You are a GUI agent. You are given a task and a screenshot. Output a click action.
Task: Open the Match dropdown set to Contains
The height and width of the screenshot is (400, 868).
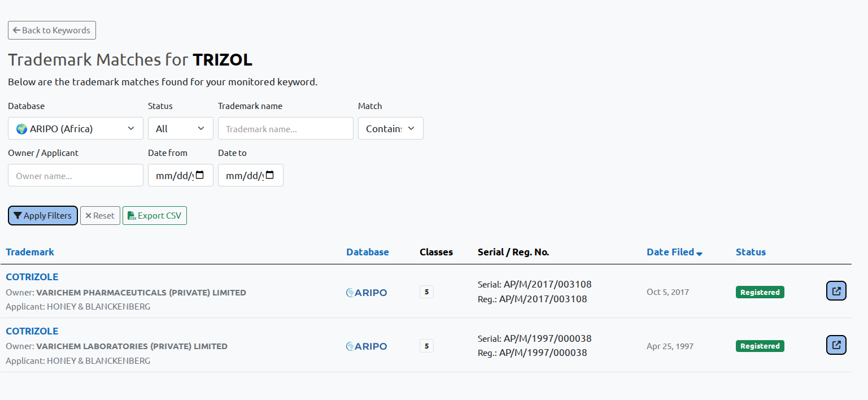(391, 128)
